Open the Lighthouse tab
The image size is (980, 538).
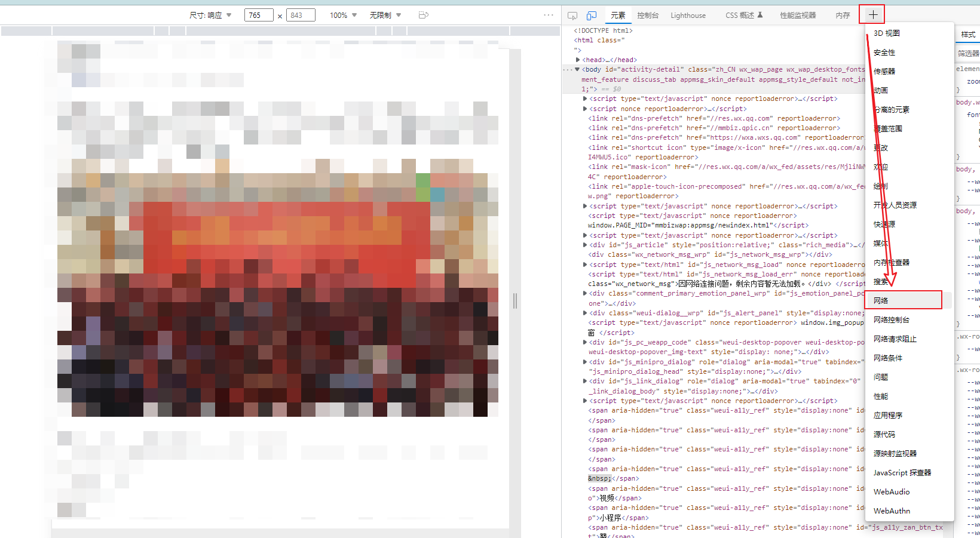688,16
